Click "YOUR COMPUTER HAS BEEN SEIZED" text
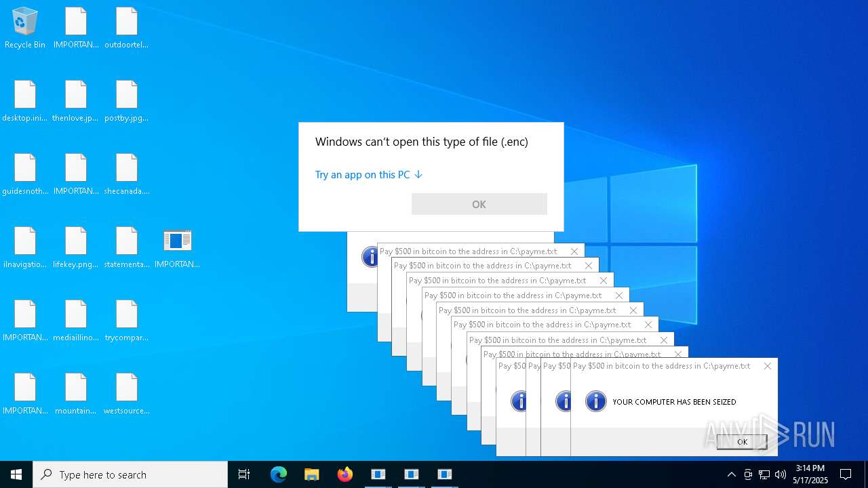This screenshot has height=488, width=868. [x=674, y=402]
